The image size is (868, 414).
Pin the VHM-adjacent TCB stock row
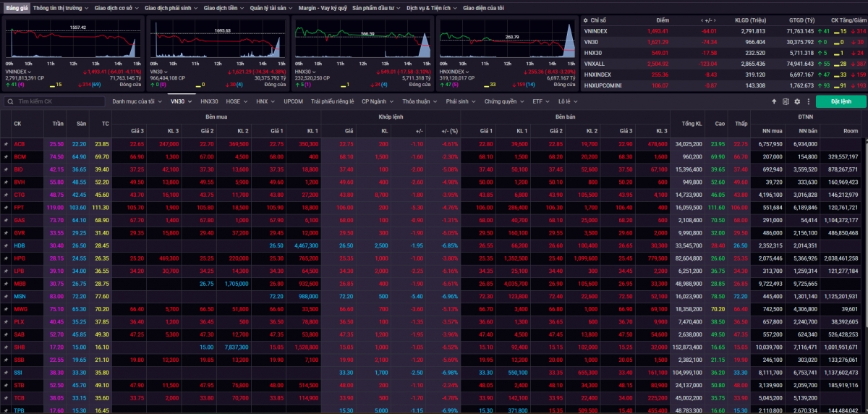click(7, 398)
